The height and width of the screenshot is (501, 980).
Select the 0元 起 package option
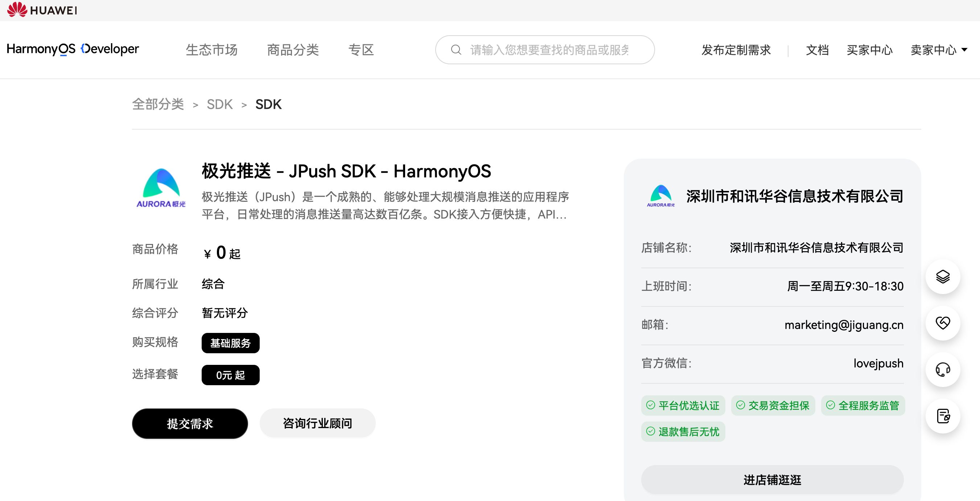pos(230,375)
